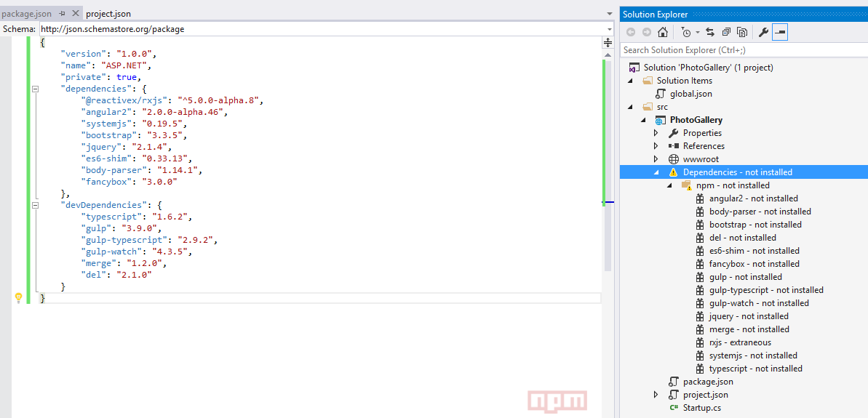Click the Show All Files icon
Screen dimensions: 868x418
click(x=742, y=32)
